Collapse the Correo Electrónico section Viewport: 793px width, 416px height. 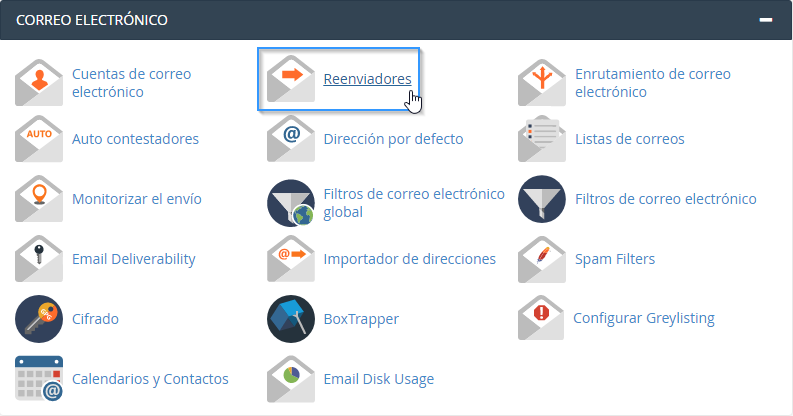pyautogui.click(x=765, y=19)
